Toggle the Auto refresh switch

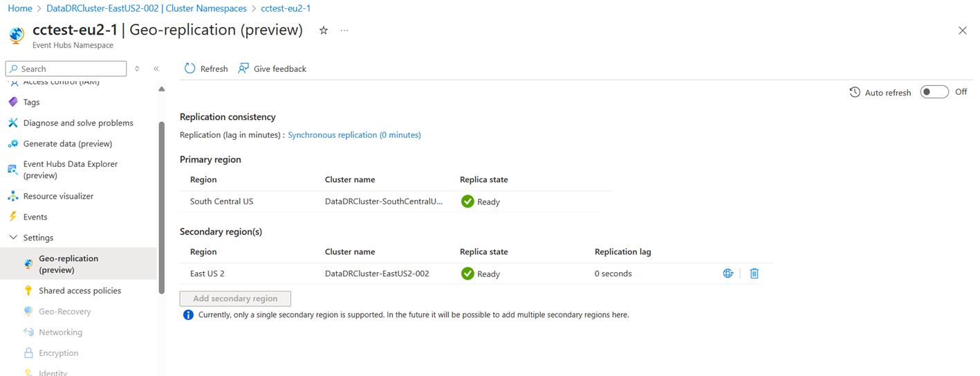click(934, 92)
